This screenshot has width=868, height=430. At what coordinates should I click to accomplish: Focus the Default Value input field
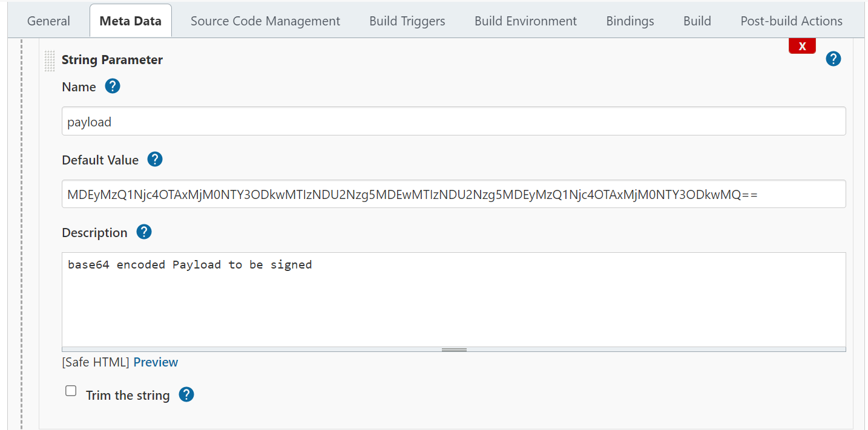coord(453,194)
